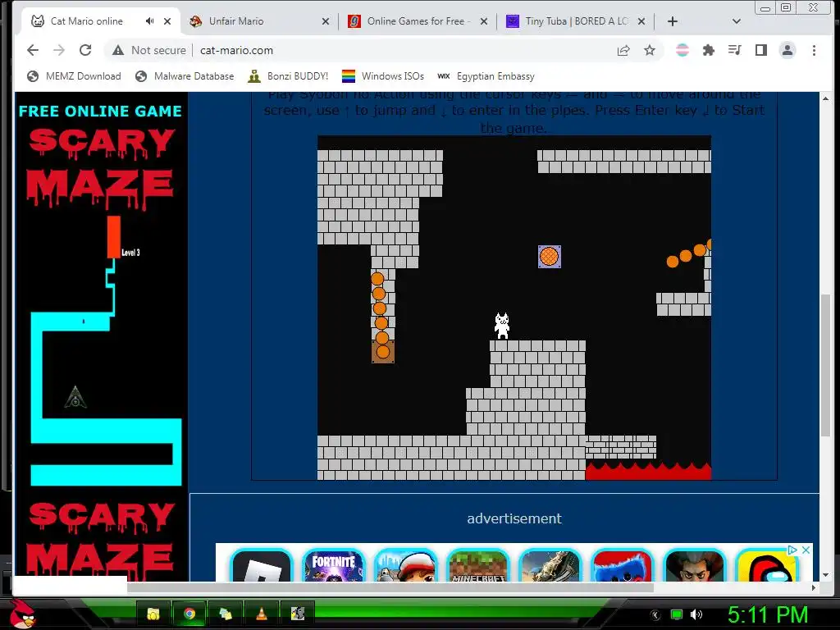The height and width of the screenshot is (630, 840).
Task: Open the MEMZ Download bookmark
Action: (74, 76)
